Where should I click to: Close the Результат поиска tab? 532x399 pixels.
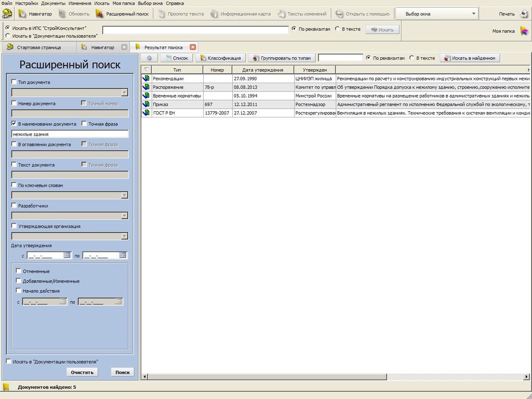(193, 47)
